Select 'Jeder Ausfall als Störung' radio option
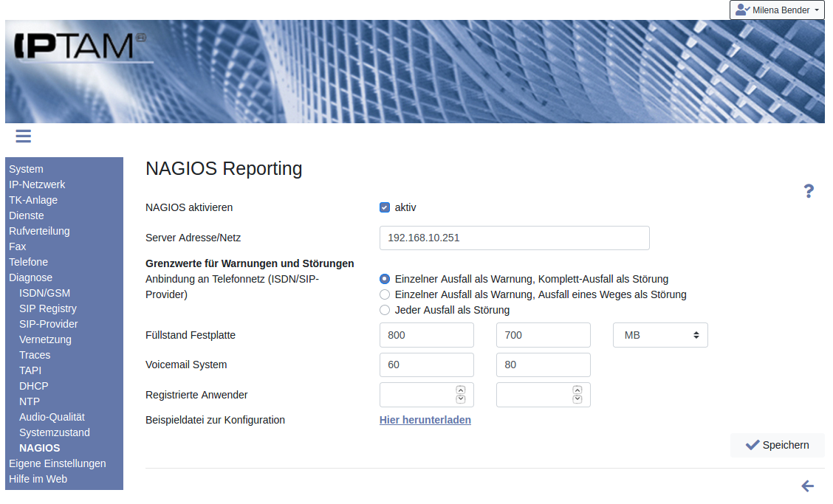Screen dimensions: 833x504 pos(385,310)
